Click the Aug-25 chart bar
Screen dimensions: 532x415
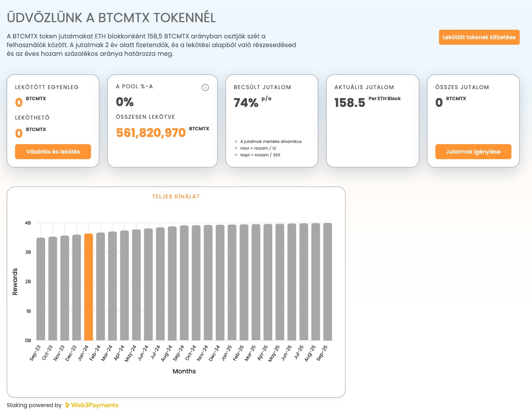click(316, 282)
